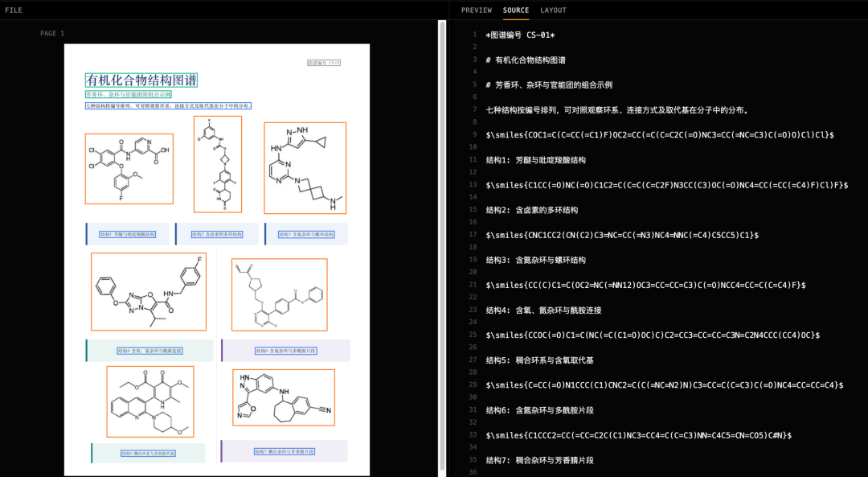Select the fluorobenzyl amide structure four image
Screen dimensions: 868x477
(x=149, y=292)
